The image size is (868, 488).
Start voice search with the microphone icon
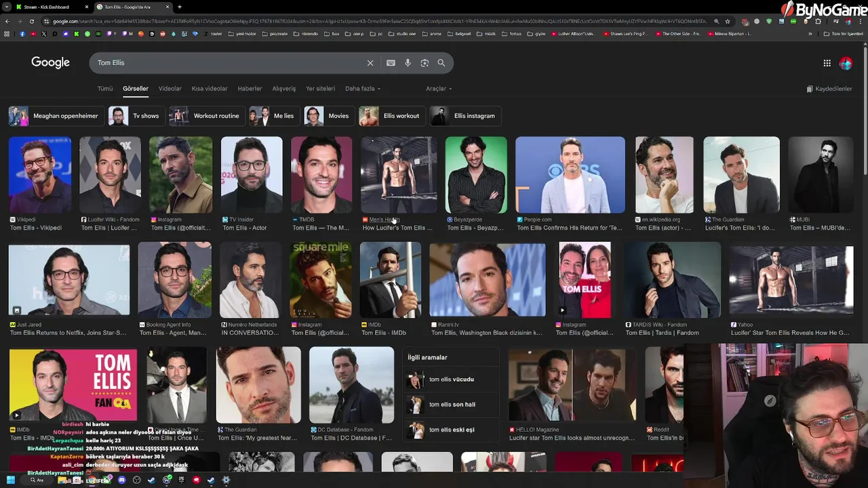point(408,63)
